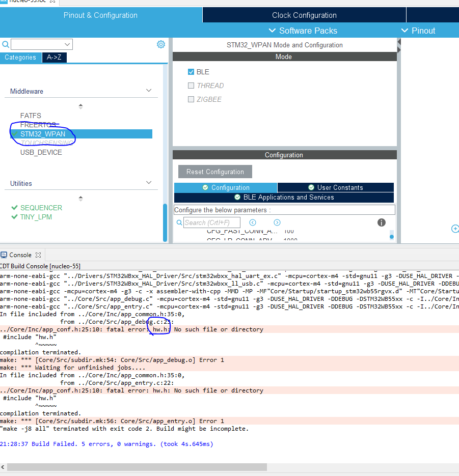Close the Console tab with X
Screen dimensions: 459x476
[38, 255]
